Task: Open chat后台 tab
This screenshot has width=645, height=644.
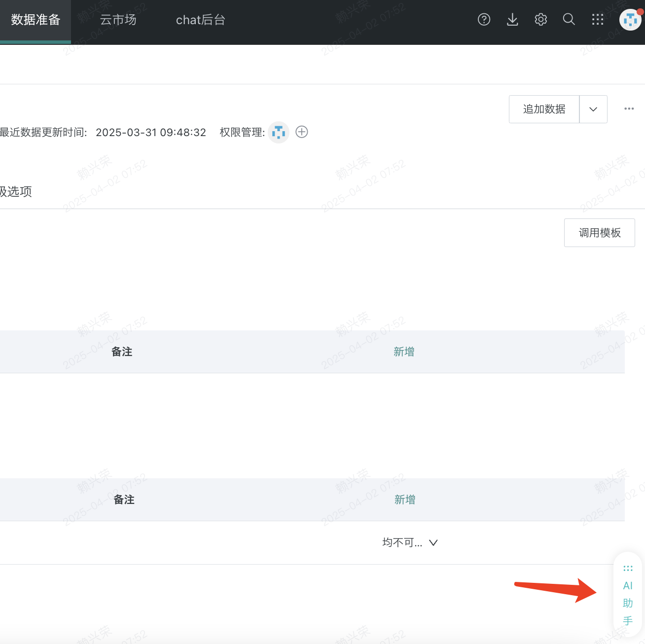Action: pyautogui.click(x=201, y=20)
